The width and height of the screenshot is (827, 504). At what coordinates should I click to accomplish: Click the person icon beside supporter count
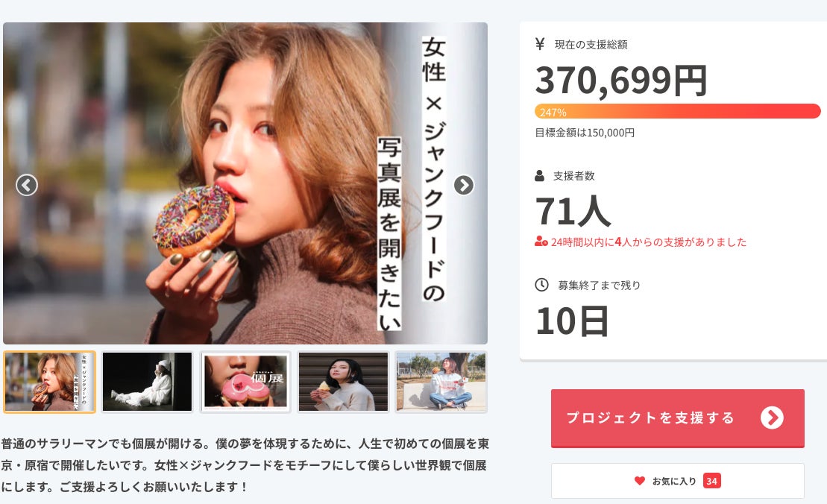coord(540,175)
